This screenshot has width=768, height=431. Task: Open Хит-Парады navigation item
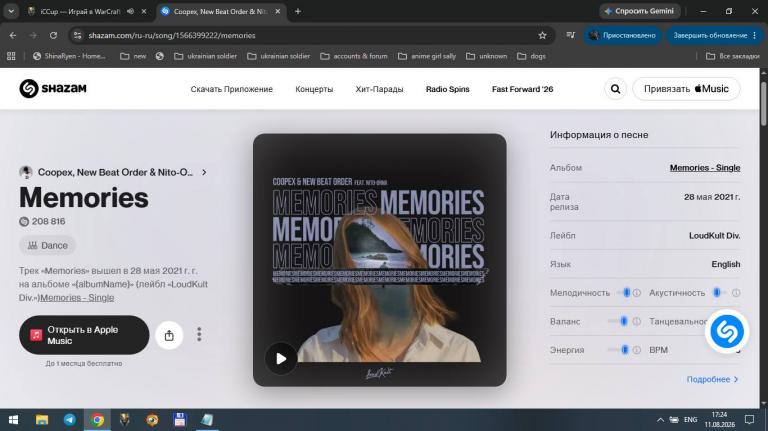380,89
